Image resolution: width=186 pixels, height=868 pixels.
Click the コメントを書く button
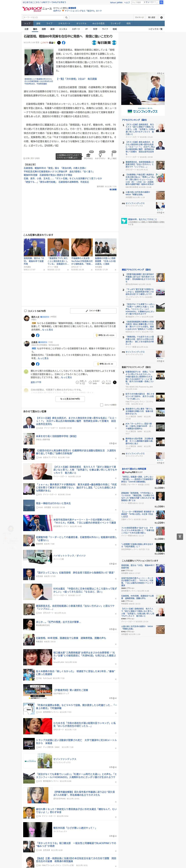[x=93, y=311]
